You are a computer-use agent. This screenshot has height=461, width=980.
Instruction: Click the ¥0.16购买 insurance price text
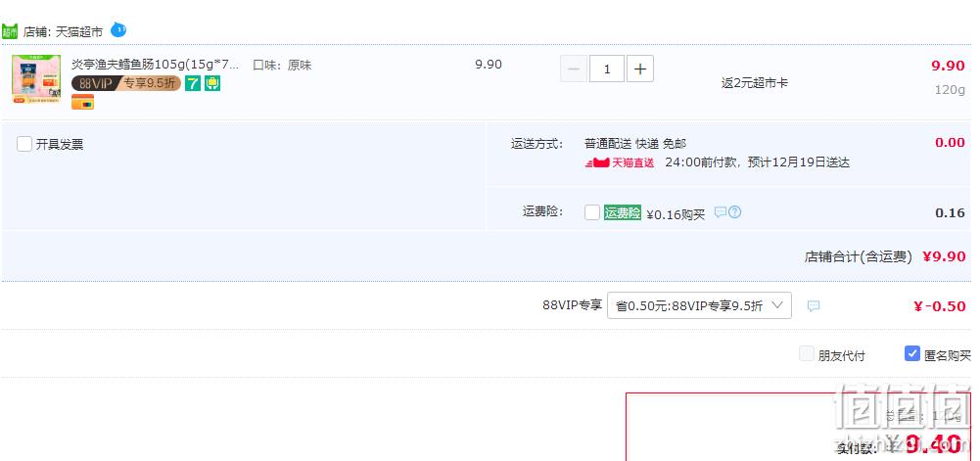pos(676,215)
